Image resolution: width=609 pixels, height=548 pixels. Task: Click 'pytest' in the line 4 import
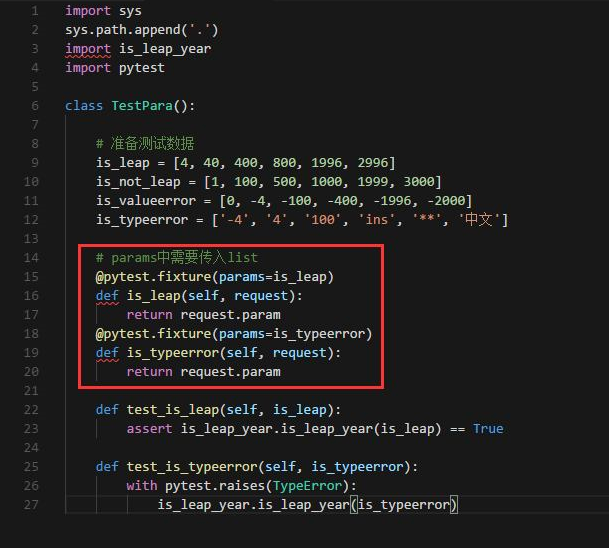[142, 68]
